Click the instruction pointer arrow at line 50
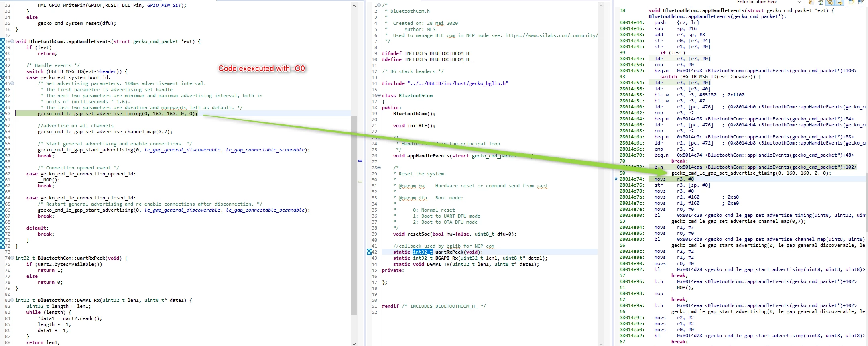The image size is (868, 346). [x=2, y=114]
